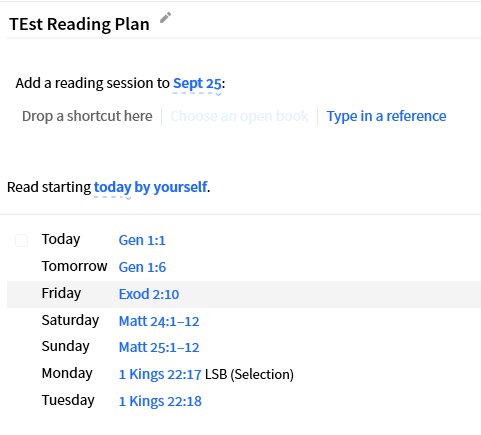Open the Gen 1:6 reading link

click(x=142, y=267)
